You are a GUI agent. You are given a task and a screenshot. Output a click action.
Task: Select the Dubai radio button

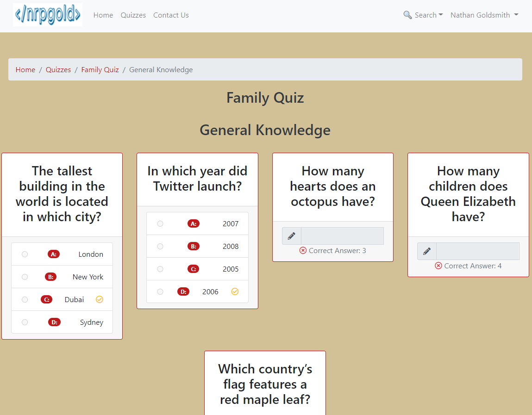coord(25,300)
